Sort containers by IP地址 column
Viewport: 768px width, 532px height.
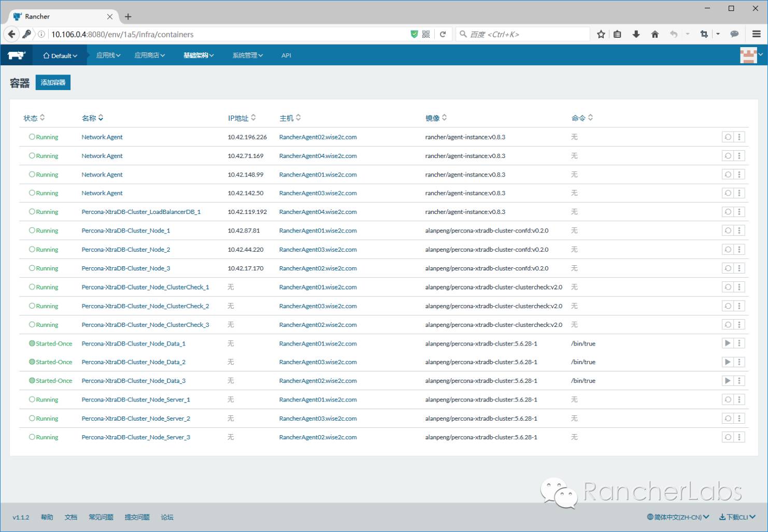[x=242, y=118]
